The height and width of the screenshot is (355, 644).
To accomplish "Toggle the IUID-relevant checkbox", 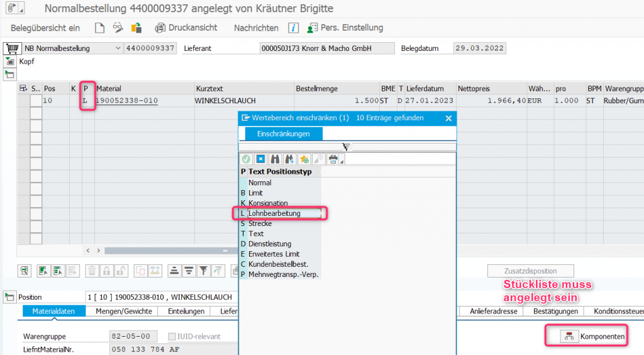I will [172, 336].
